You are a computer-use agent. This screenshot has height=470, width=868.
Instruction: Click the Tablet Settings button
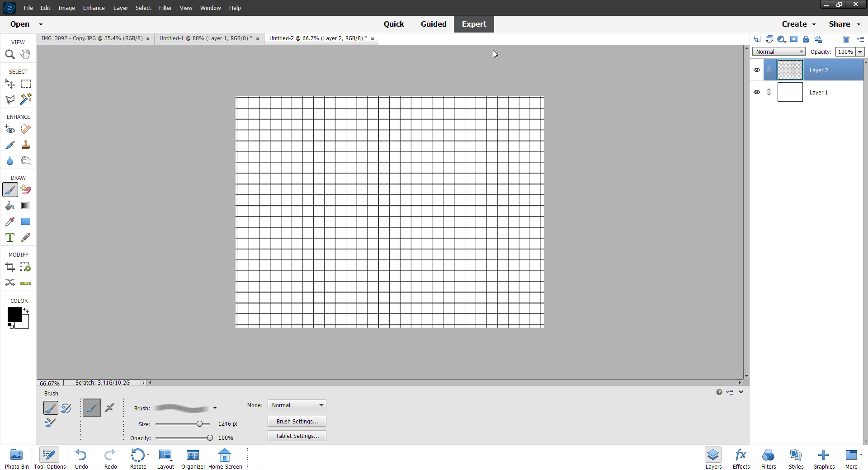click(297, 436)
